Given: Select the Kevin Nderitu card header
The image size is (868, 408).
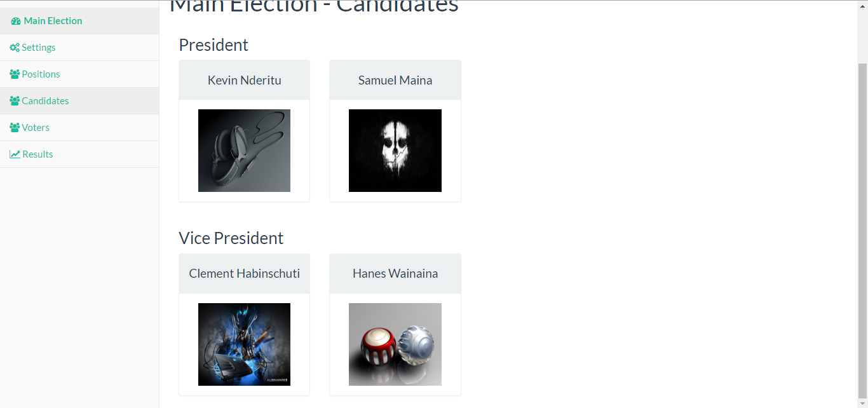Looking at the screenshot, I should pyautogui.click(x=245, y=80).
